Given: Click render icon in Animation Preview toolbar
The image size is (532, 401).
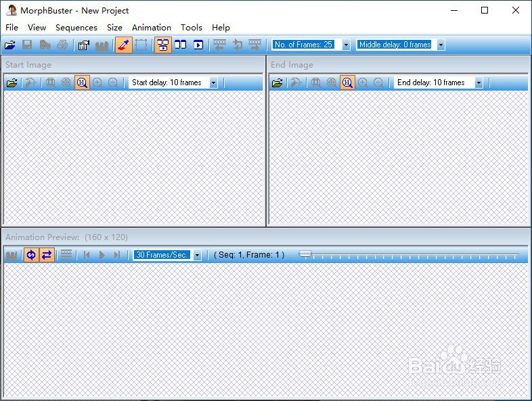Looking at the screenshot, I should (12, 255).
